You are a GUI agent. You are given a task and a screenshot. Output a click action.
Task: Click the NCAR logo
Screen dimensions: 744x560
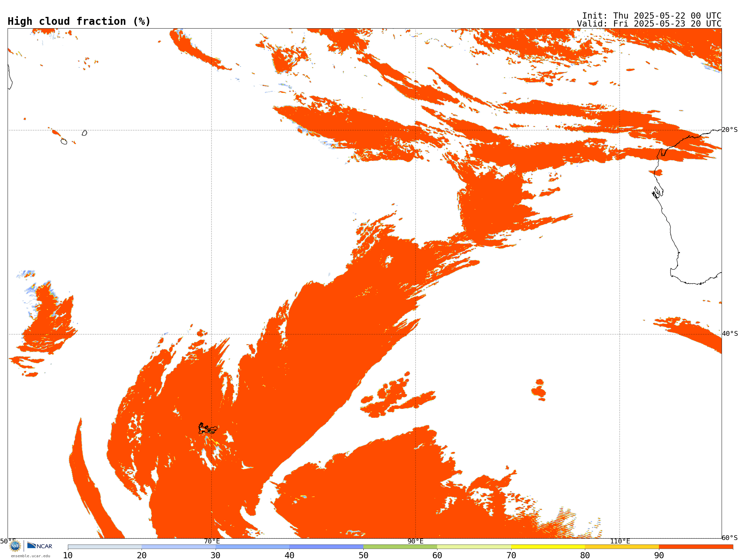pyautogui.click(x=40, y=546)
